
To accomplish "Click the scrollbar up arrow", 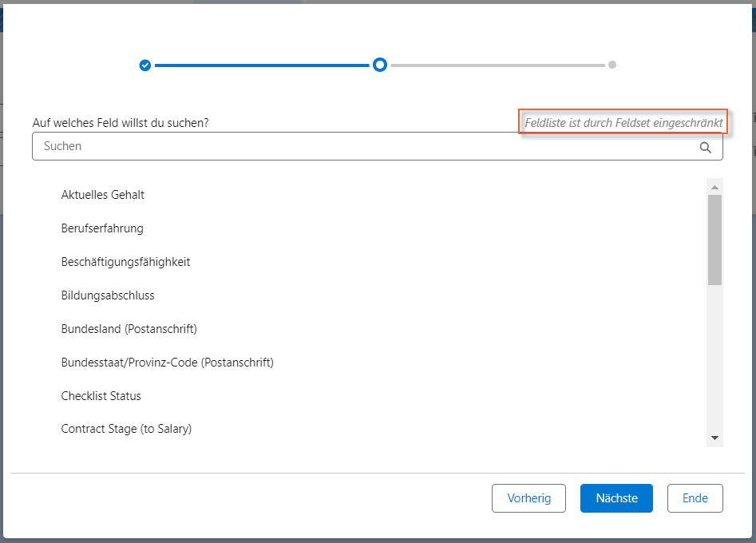I will [x=714, y=188].
